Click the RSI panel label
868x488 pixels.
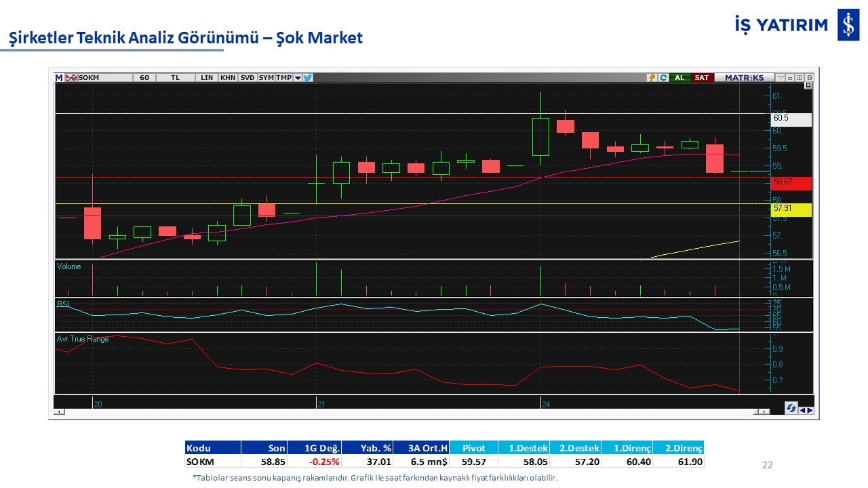(x=63, y=304)
